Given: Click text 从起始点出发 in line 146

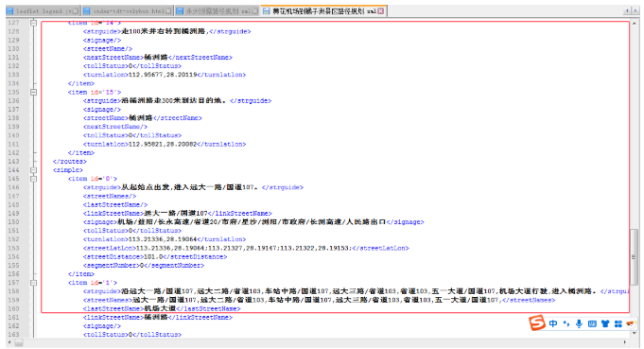Looking at the screenshot, I should (146, 187).
